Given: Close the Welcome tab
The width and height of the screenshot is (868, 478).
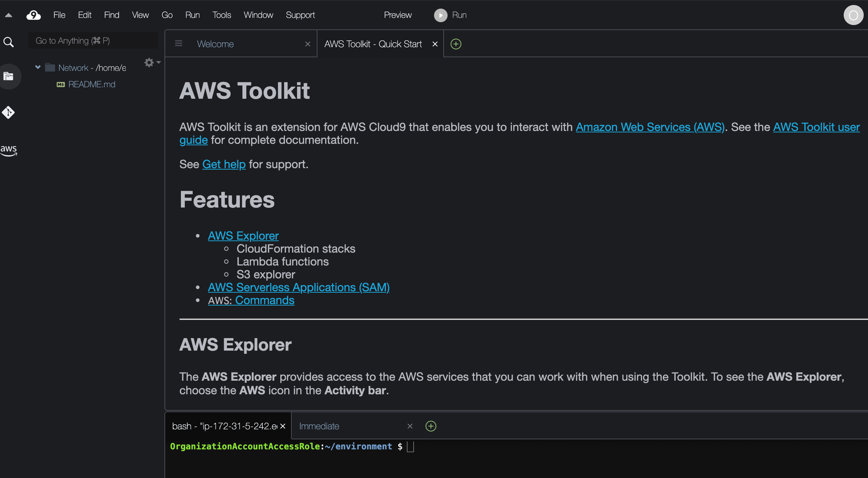Looking at the screenshot, I should point(308,44).
